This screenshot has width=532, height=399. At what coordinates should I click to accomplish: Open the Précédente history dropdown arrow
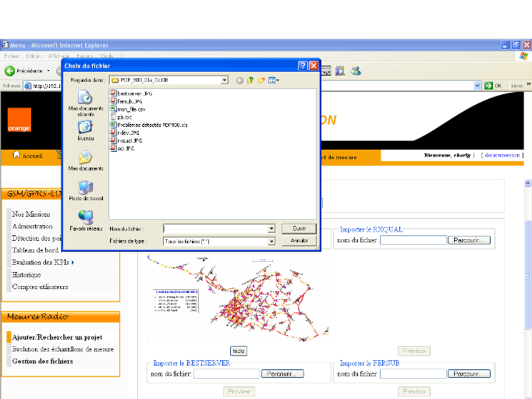tap(48, 71)
